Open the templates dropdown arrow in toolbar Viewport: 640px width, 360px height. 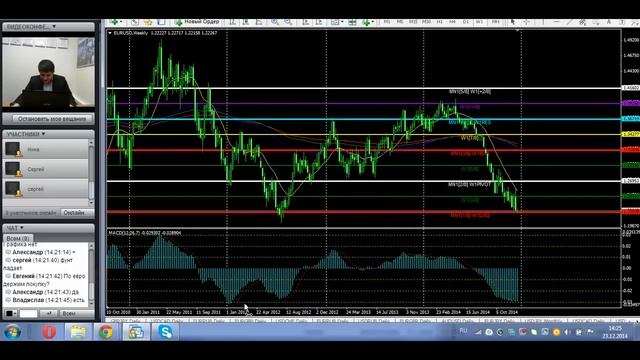[342, 22]
